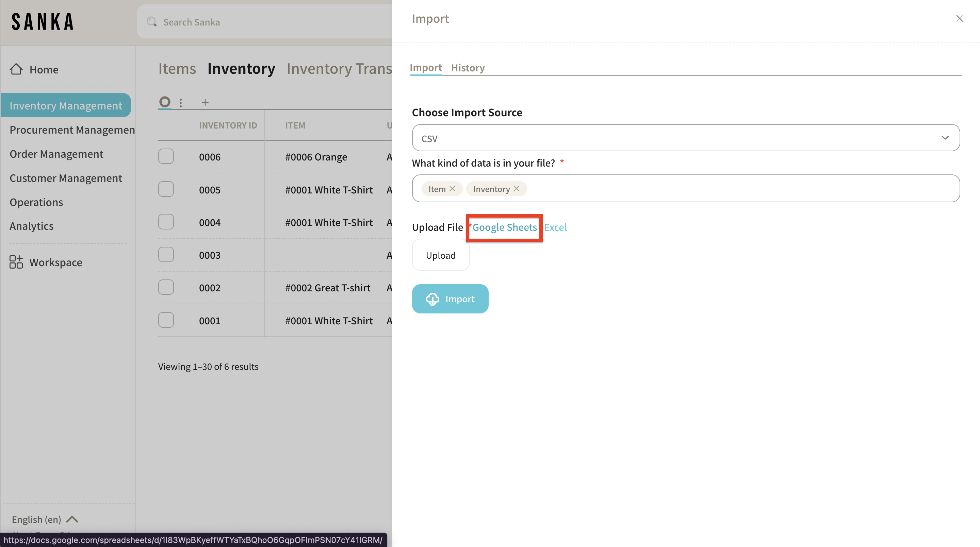Click the plus icon to add view

point(205,102)
